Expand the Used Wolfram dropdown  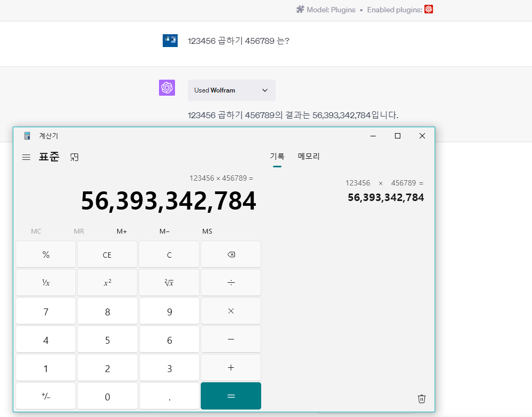232,90
